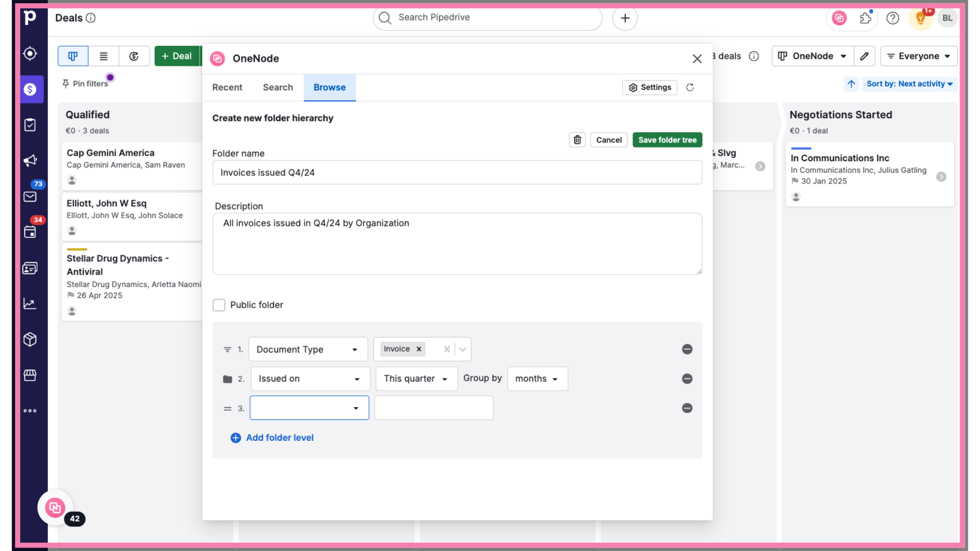Open Sort by Next activity dropdown
The height and width of the screenshot is (551, 980).
[910, 84]
